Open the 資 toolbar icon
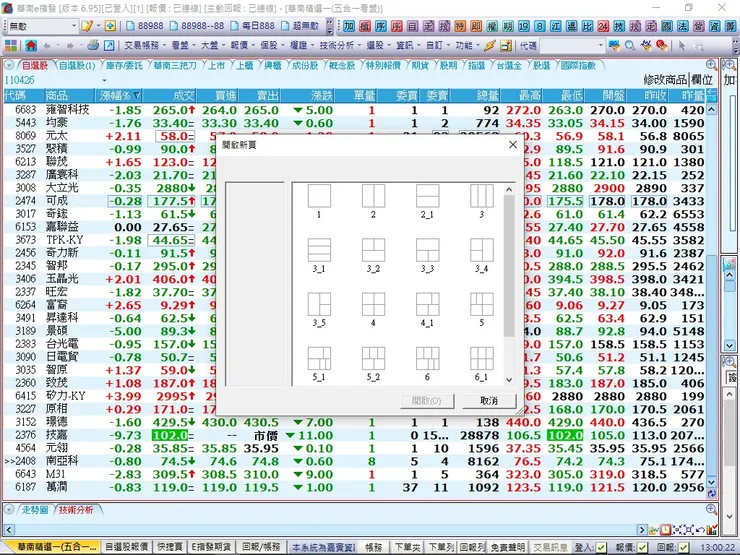740x555 pixels. [715, 25]
